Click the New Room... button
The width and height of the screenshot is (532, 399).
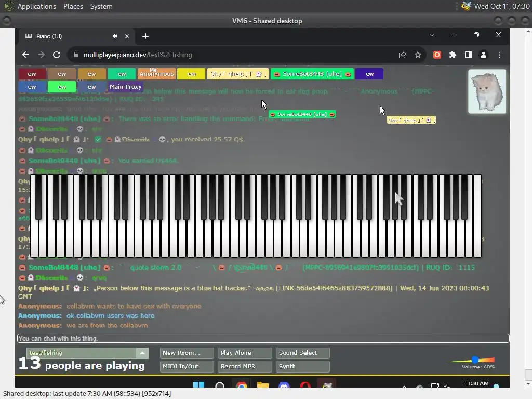[x=187, y=353]
